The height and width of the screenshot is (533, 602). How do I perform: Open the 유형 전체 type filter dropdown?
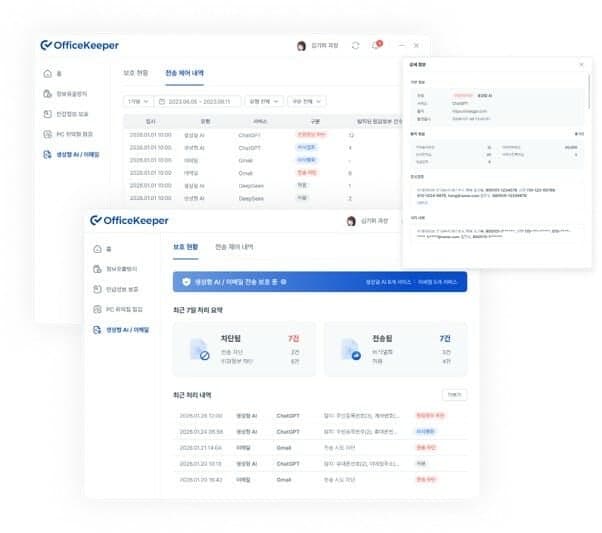[x=264, y=101]
